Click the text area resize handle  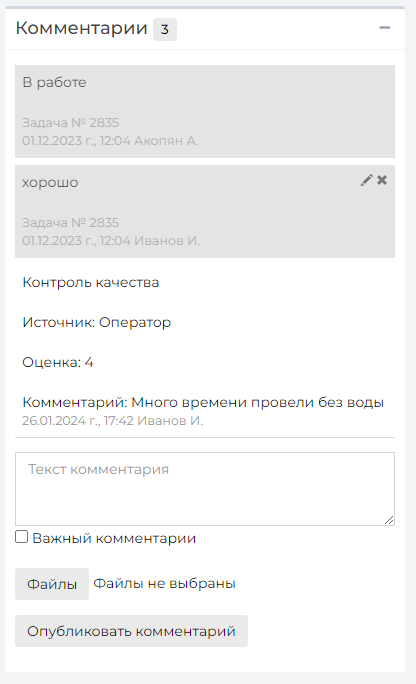click(x=389, y=520)
